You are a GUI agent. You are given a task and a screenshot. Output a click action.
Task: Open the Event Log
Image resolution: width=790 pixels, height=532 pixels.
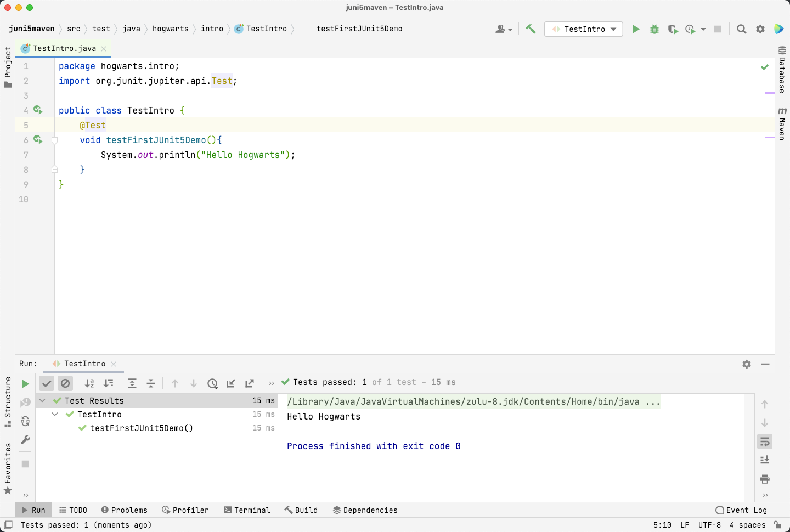pyautogui.click(x=741, y=510)
